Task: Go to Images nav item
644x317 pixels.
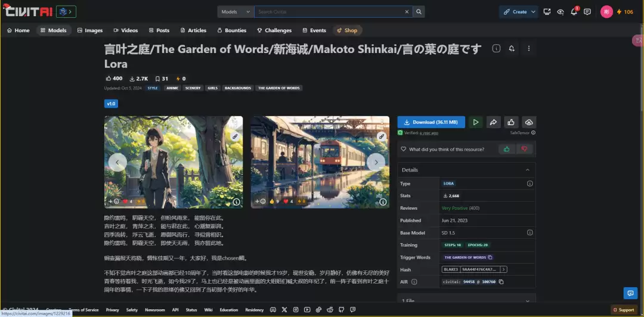Action: tap(90, 30)
